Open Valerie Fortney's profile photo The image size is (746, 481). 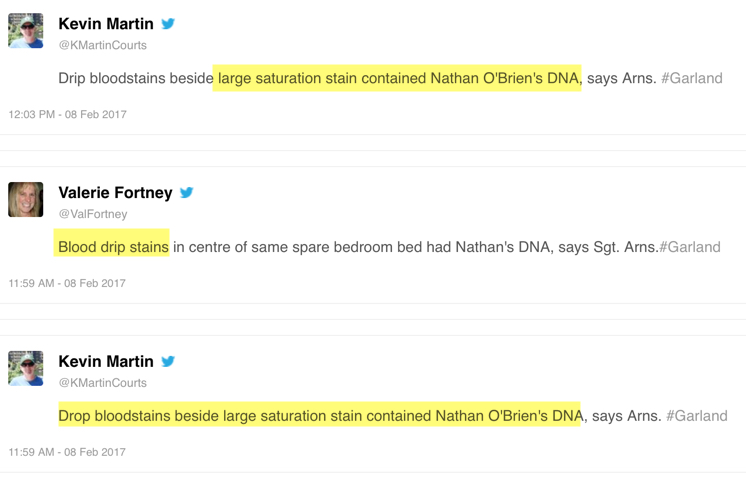26,200
